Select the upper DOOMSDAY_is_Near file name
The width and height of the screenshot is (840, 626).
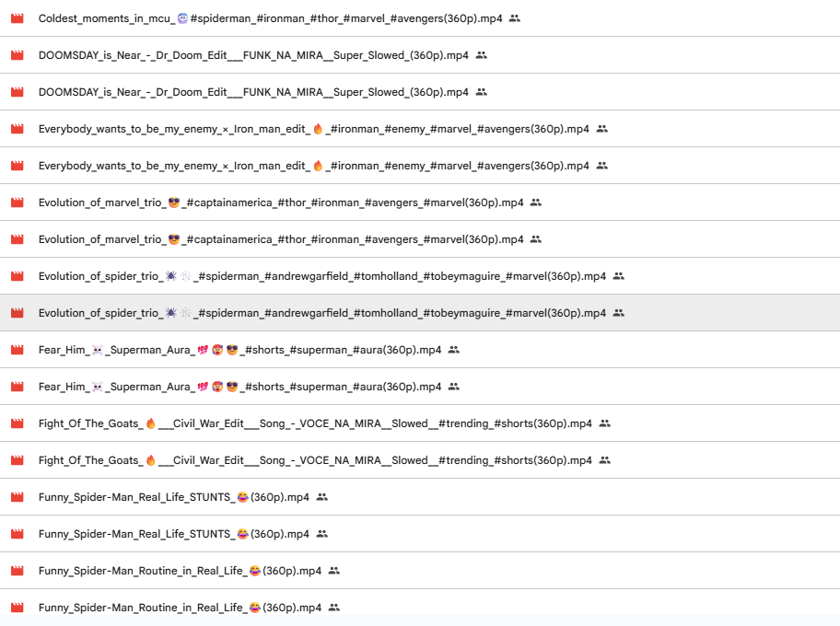pos(253,55)
